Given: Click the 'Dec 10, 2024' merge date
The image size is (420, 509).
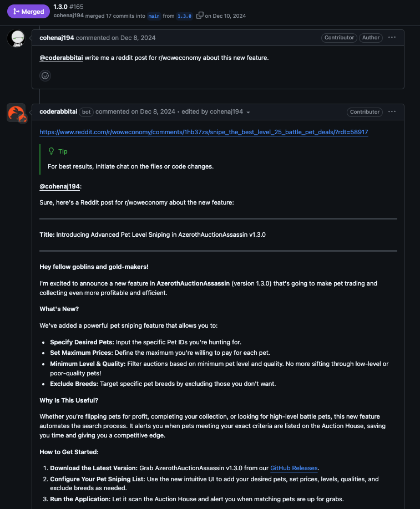Looking at the screenshot, I should [x=230, y=16].
